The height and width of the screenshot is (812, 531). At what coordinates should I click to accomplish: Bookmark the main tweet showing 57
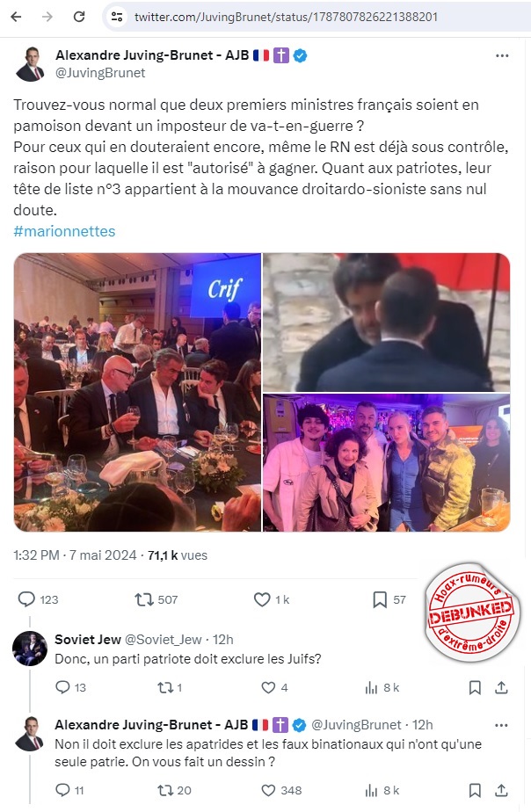point(380,599)
